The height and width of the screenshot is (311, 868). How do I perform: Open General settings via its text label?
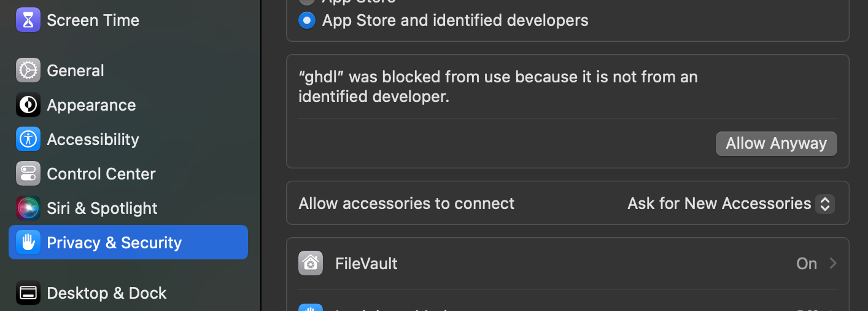coord(76,71)
